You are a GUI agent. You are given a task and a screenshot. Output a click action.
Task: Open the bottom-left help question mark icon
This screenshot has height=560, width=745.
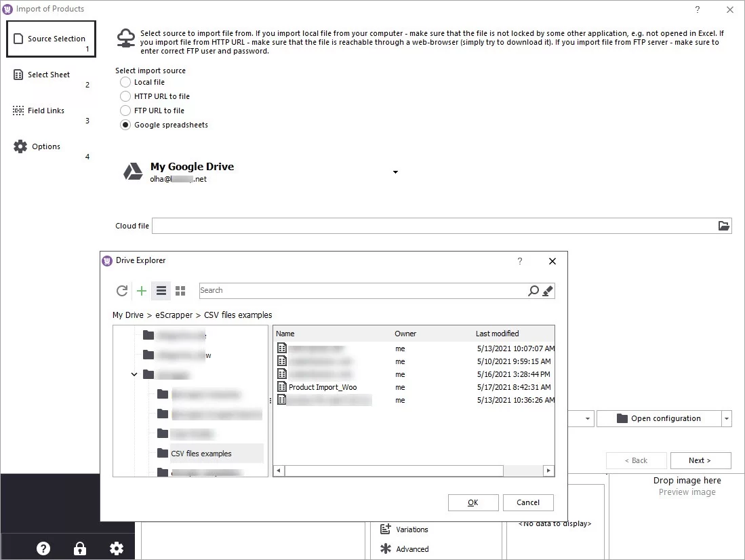(x=43, y=548)
